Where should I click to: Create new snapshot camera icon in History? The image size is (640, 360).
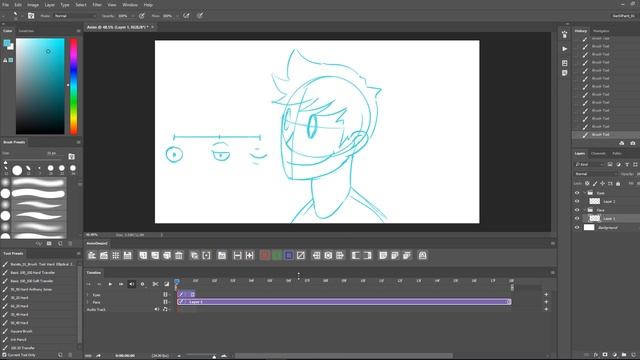click(x=633, y=143)
